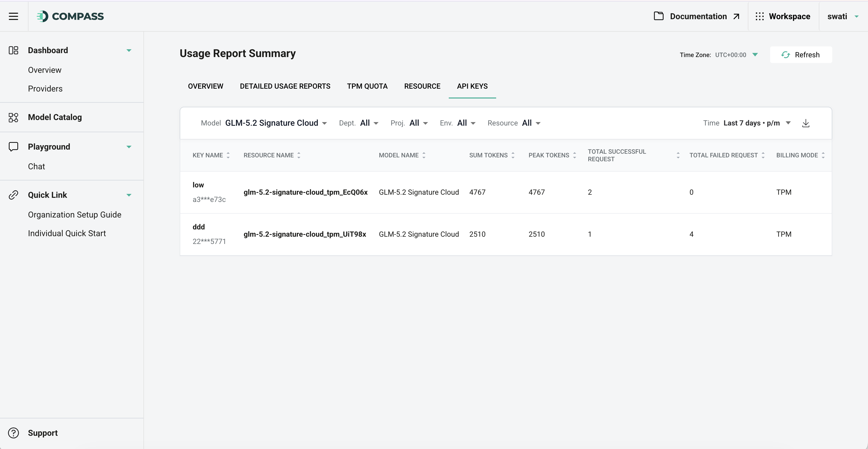
Task: Open the swati user menu
Action: click(843, 16)
